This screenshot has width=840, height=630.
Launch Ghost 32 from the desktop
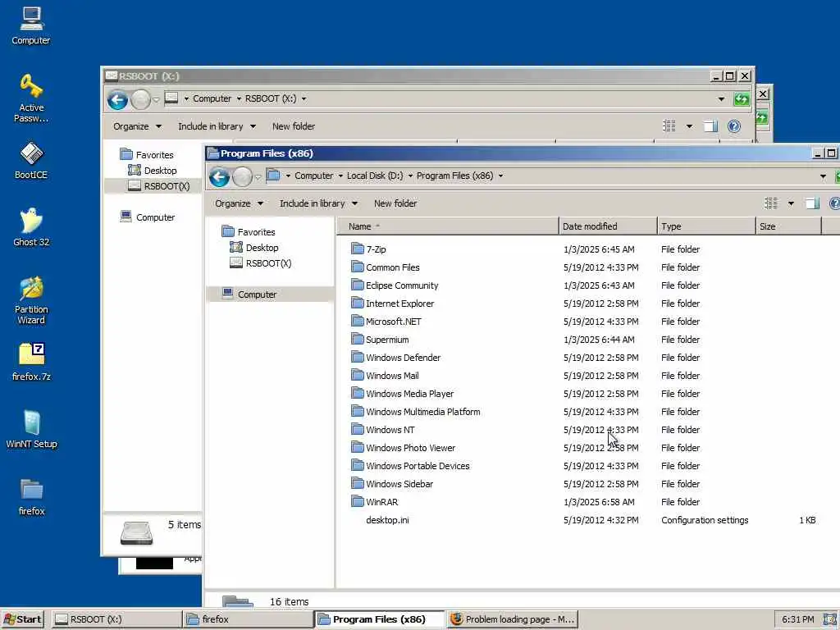pyautogui.click(x=31, y=227)
